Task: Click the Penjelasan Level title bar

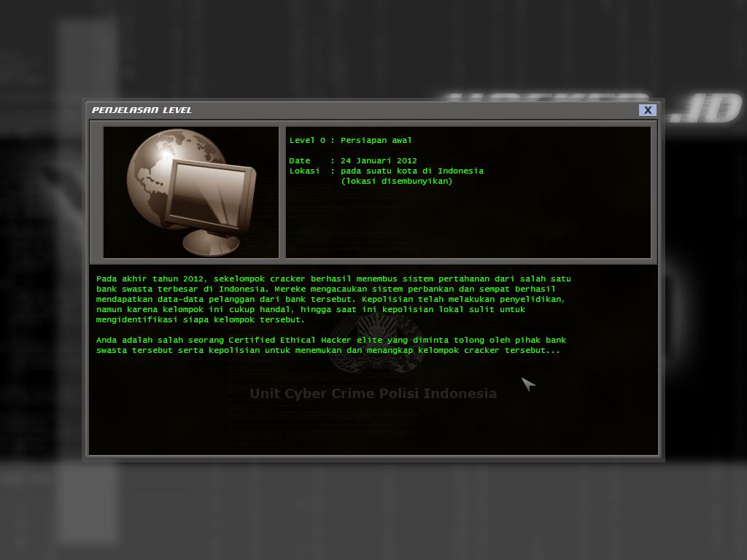Action: click(365, 110)
